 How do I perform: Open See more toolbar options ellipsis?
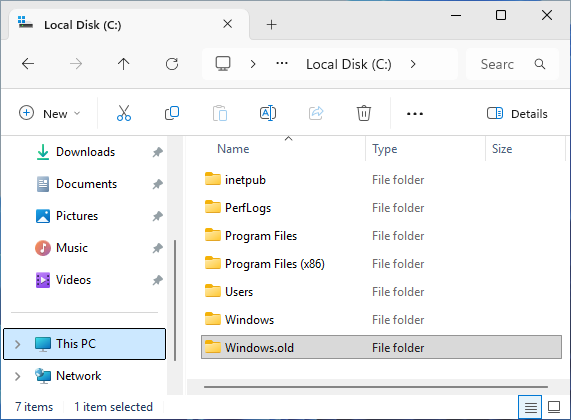(x=415, y=114)
